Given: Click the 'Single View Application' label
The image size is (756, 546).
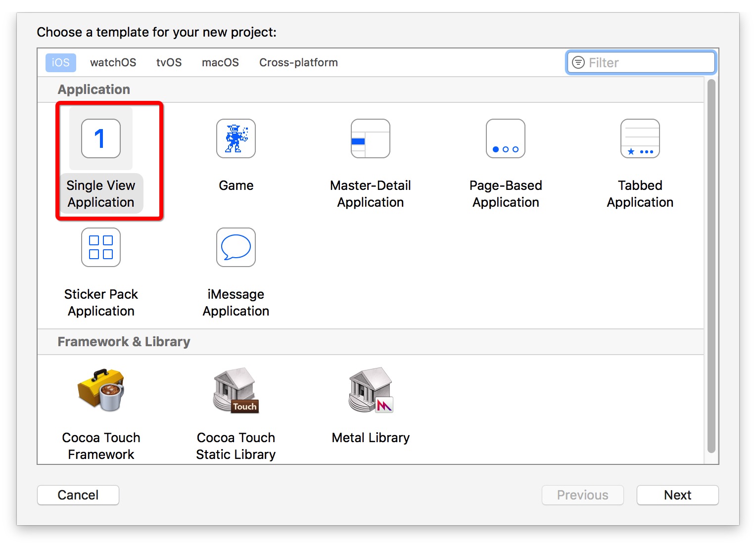Looking at the screenshot, I should click(x=101, y=194).
